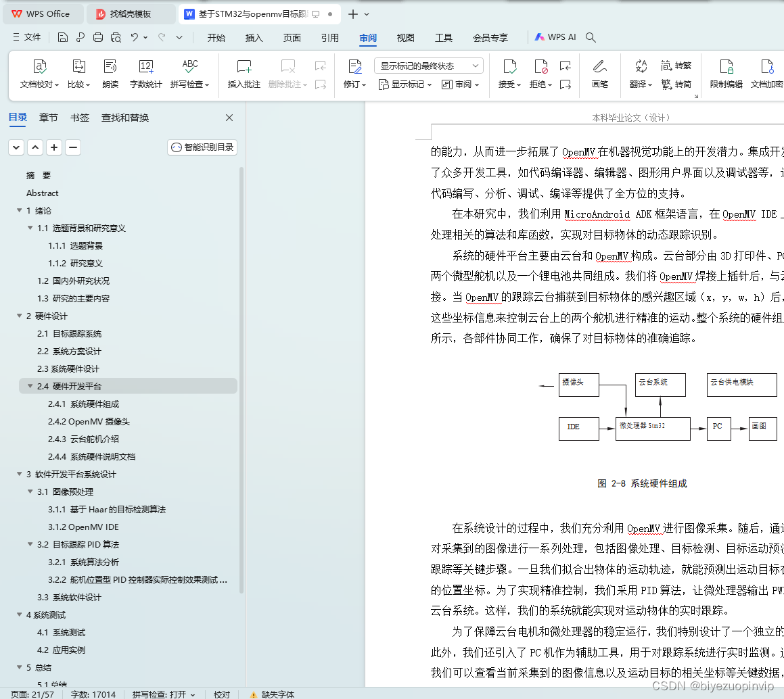The height and width of the screenshot is (699, 784).
Task: Toggle 拼写检查 status bar setting
Action: point(164,694)
